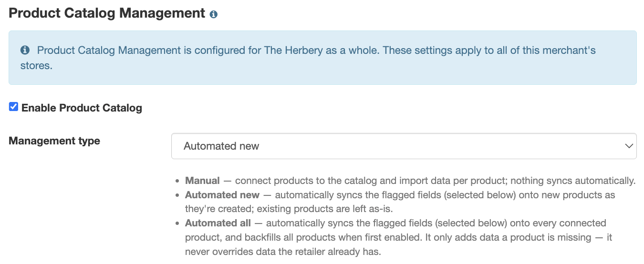Image resolution: width=644 pixels, height=264 pixels.
Task: Click the "stores." word in the banner
Action: pos(36,65)
